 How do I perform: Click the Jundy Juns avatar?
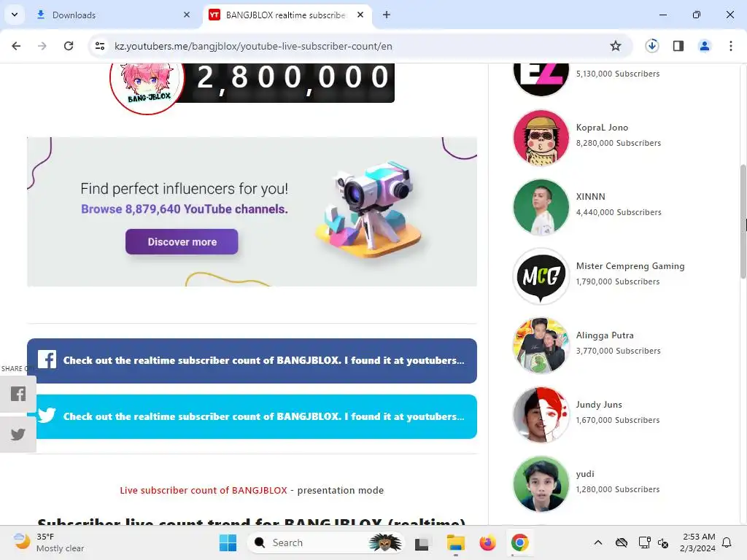[541, 415]
